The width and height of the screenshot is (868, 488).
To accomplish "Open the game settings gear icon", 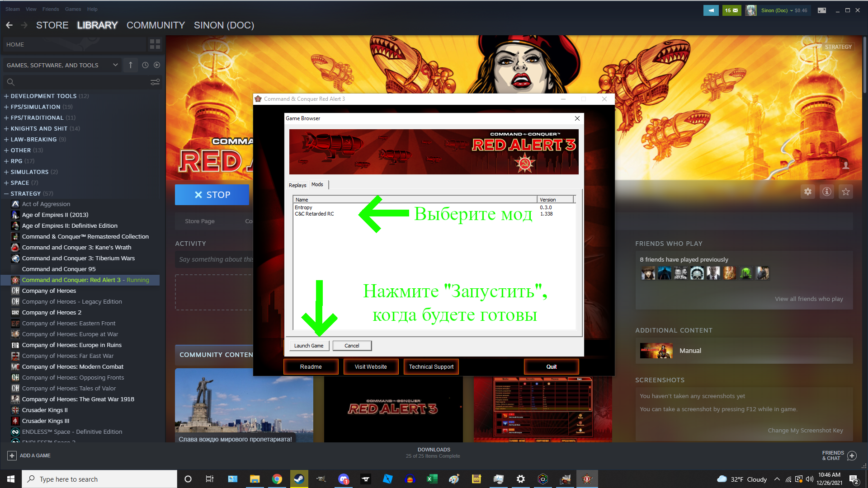I will coord(808,192).
